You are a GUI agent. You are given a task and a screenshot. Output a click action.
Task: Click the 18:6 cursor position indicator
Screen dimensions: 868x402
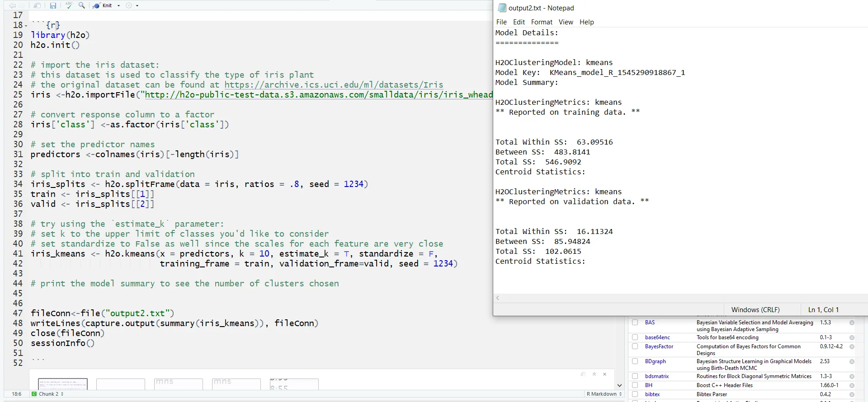click(17, 394)
